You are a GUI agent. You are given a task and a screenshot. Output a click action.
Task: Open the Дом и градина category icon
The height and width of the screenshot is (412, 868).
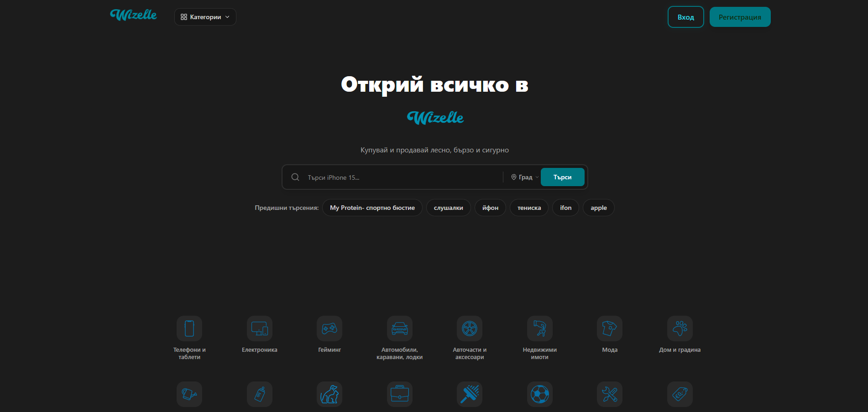point(680,329)
